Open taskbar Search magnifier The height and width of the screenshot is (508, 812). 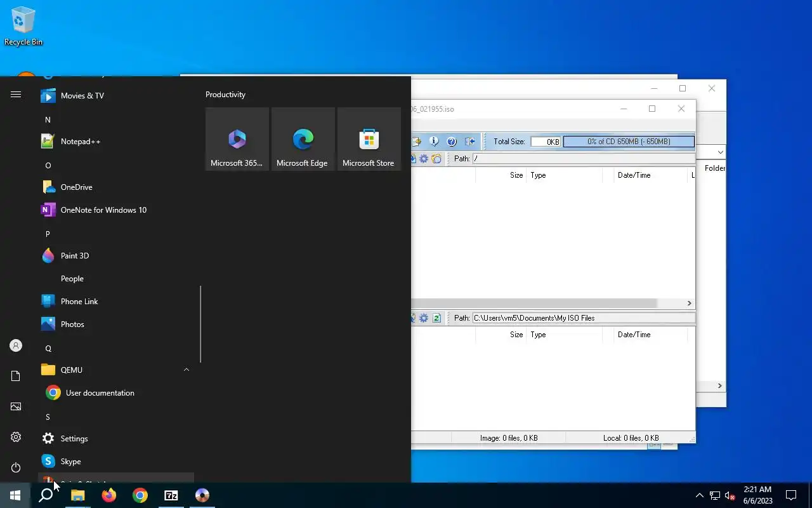click(x=46, y=495)
